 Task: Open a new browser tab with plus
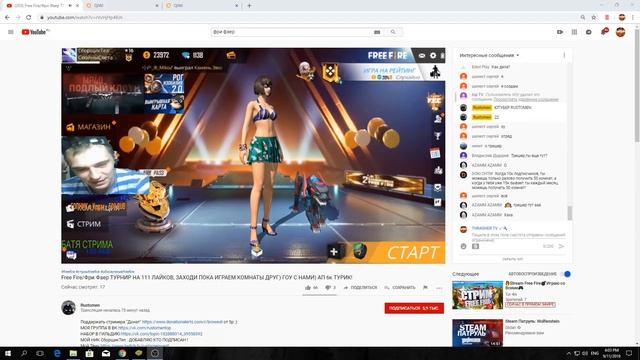pyautogui.click(x=249, y=6)
